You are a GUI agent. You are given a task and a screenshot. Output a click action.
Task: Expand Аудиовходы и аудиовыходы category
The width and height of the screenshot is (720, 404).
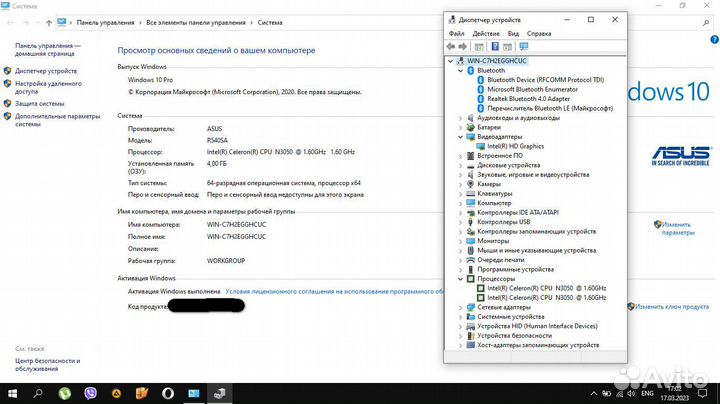coord(460,118)
